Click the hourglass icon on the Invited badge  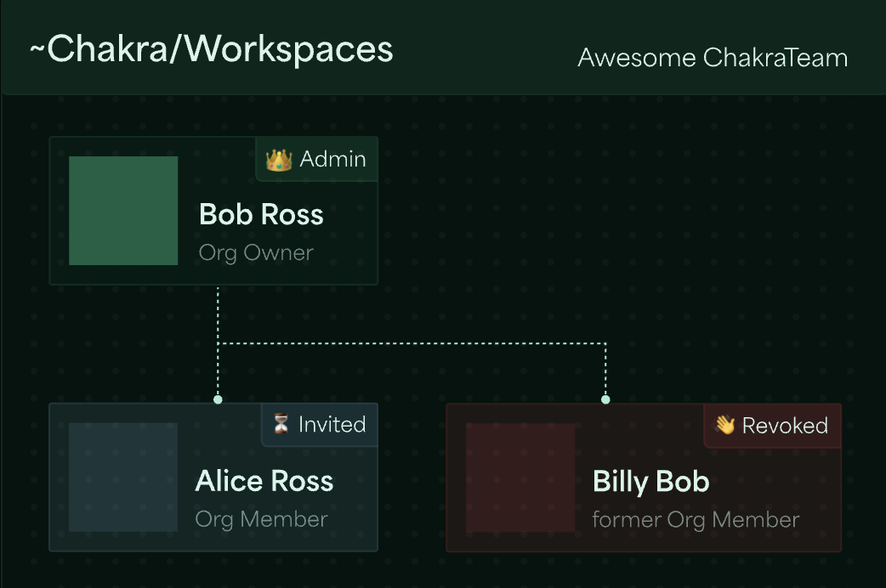[281, 424]
